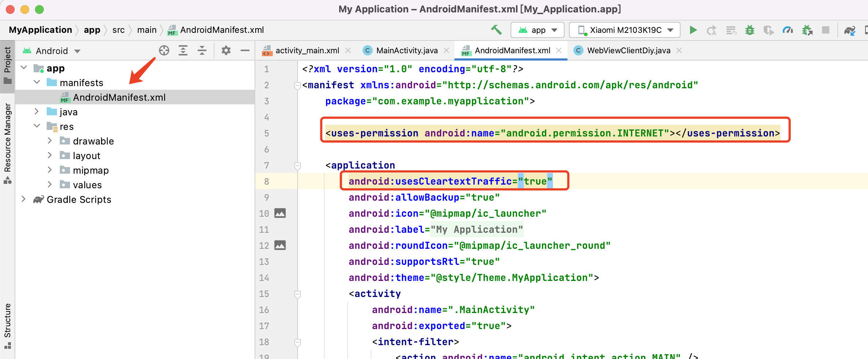Click uses-permission INTERNET line
This screenshot has width=868, height=359.
553,133
